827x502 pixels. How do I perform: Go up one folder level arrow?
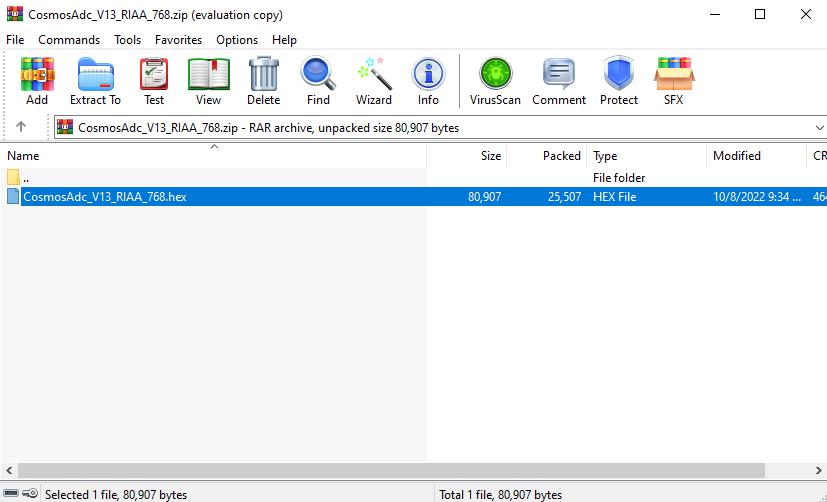[21, 127]
